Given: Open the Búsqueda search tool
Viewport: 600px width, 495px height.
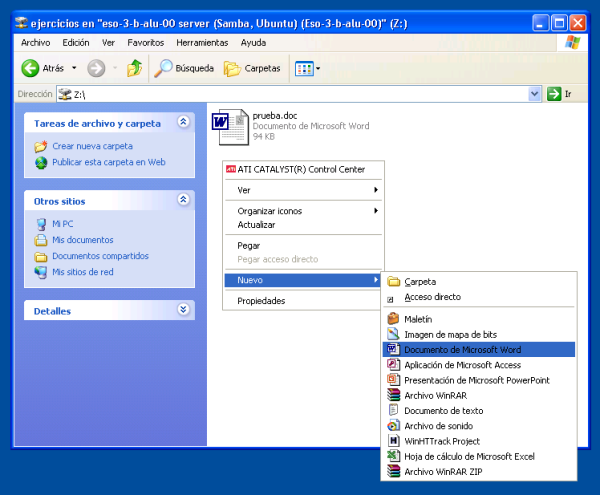Looking at the screenshot, I should [x=185, y=68].
